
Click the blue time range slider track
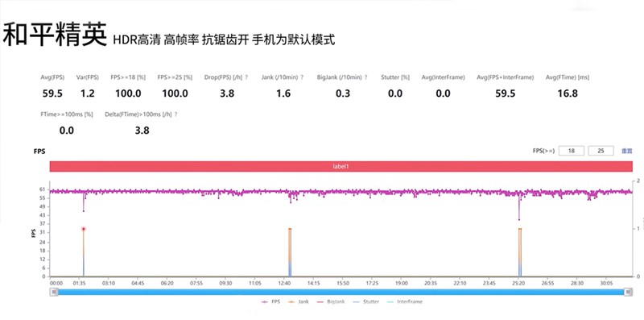(x=341, y=292)
